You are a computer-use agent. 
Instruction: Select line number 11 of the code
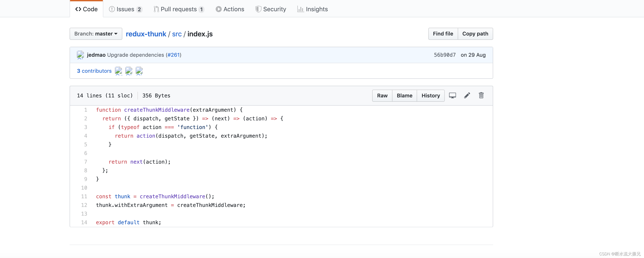click(x=84, y=196)
